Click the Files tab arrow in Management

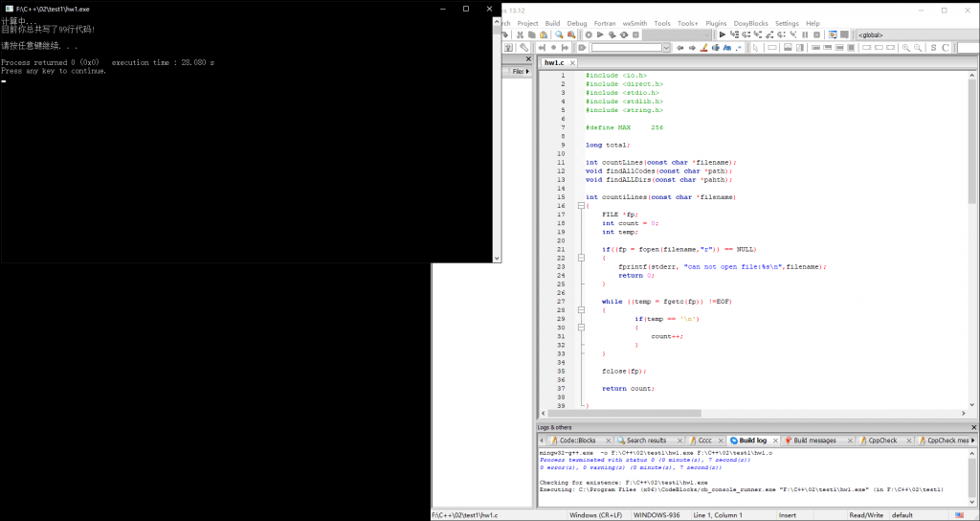527,71
